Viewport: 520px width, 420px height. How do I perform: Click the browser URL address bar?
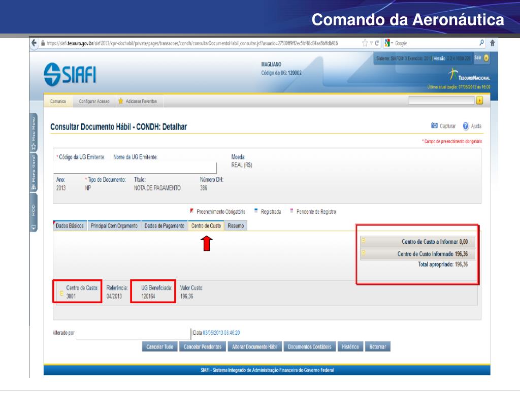tap(192, 43)
